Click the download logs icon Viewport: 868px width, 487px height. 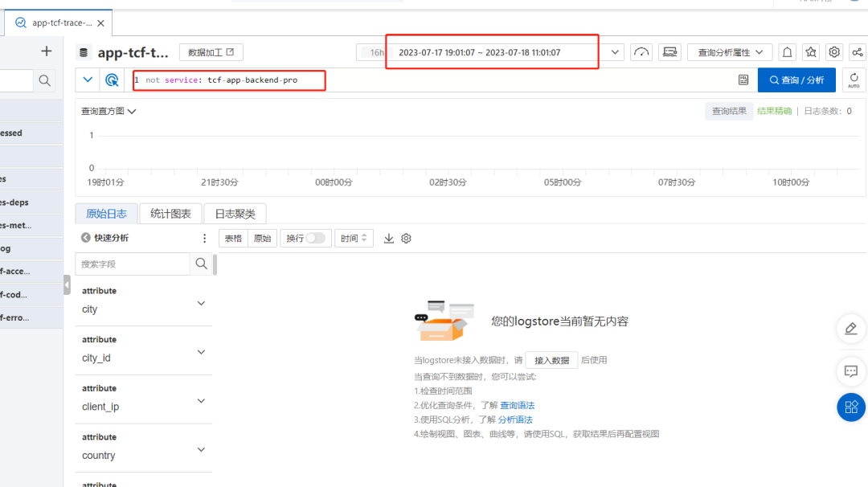[389, 239]
